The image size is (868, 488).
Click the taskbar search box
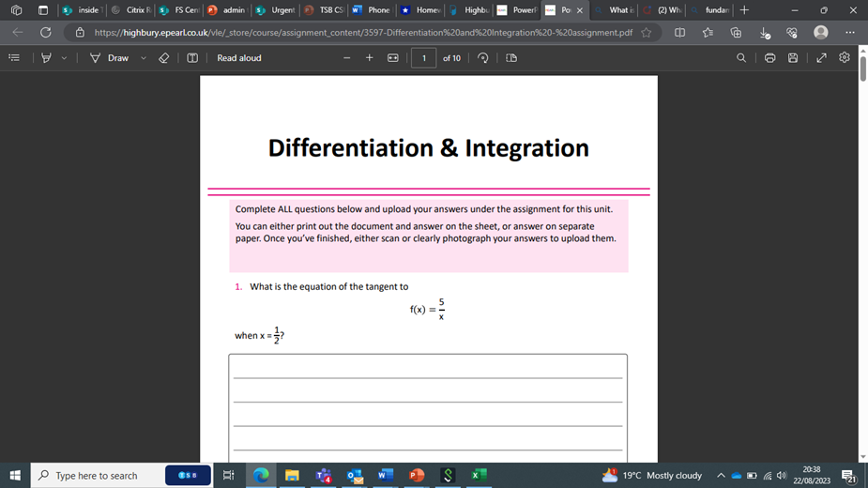121,475
